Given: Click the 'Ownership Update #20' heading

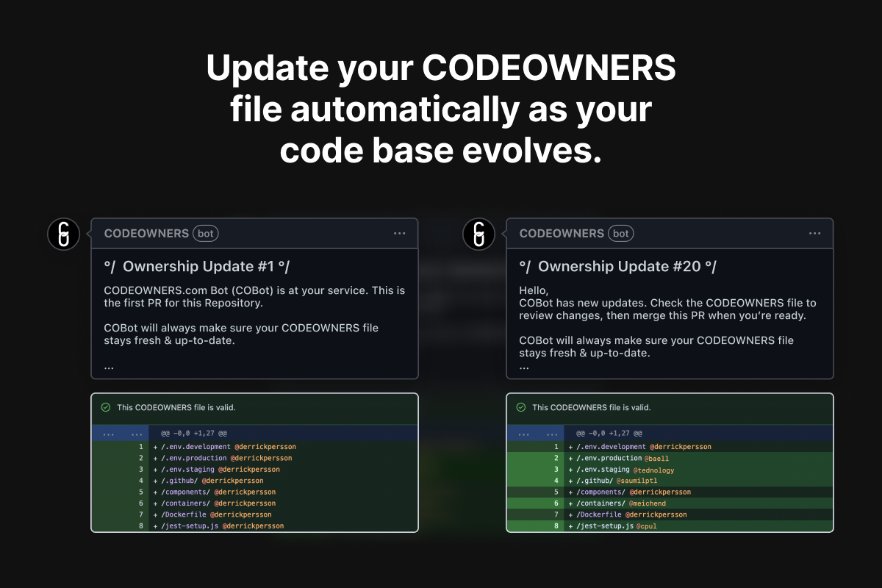Looking at the screenshot, I should point(617,266).
